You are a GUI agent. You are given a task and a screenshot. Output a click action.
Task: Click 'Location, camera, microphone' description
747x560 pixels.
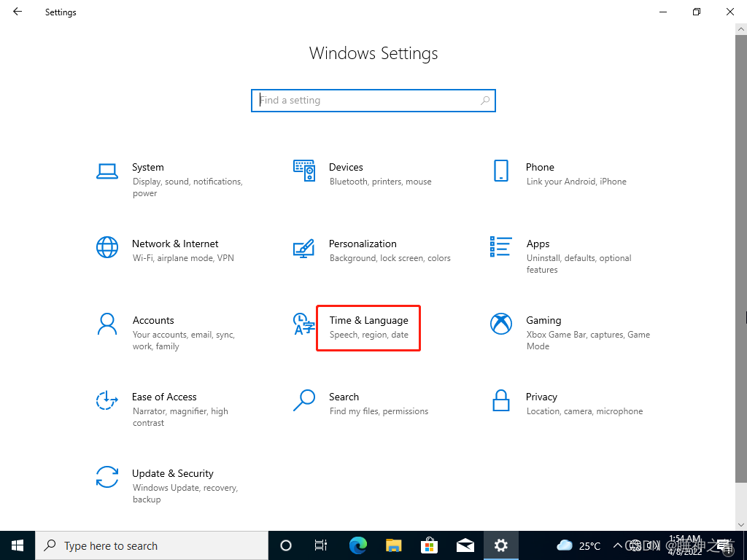[x=584, y=411]
